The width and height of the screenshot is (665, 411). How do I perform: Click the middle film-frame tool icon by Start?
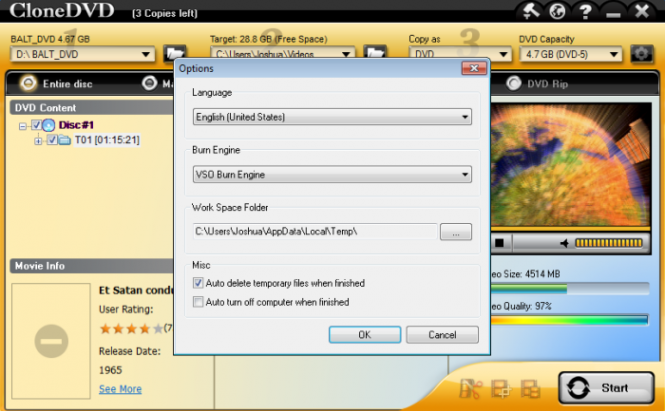pos(501,389)
